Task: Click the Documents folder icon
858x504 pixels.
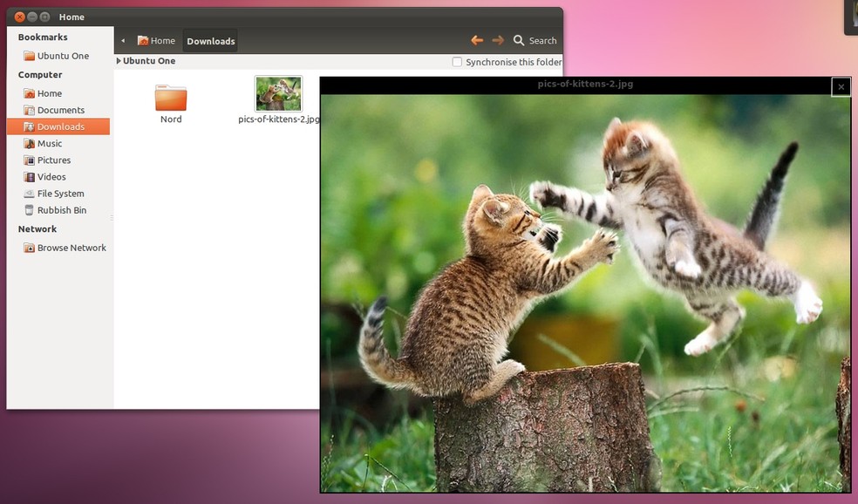Action: tap(29, 110)
